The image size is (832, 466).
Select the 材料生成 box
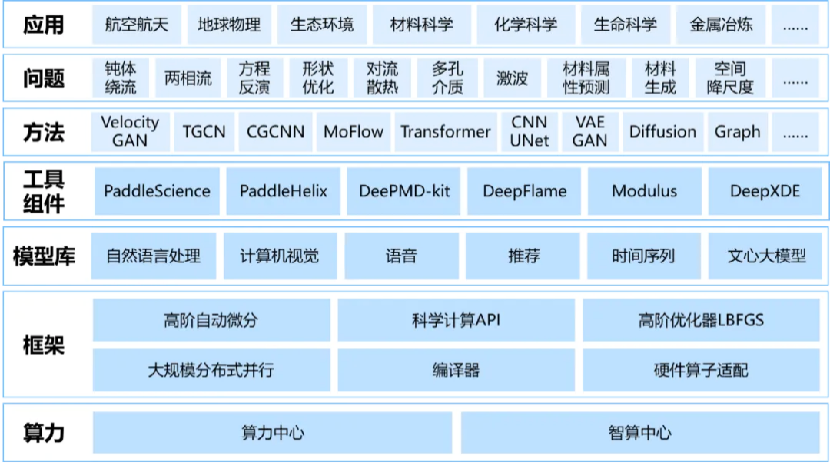coord(660,78)
